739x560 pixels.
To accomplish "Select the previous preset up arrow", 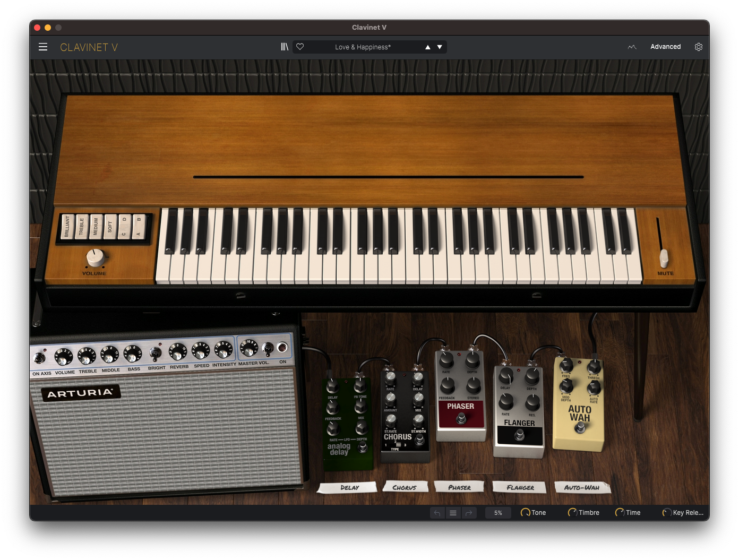I will click(x=428, y=47).
